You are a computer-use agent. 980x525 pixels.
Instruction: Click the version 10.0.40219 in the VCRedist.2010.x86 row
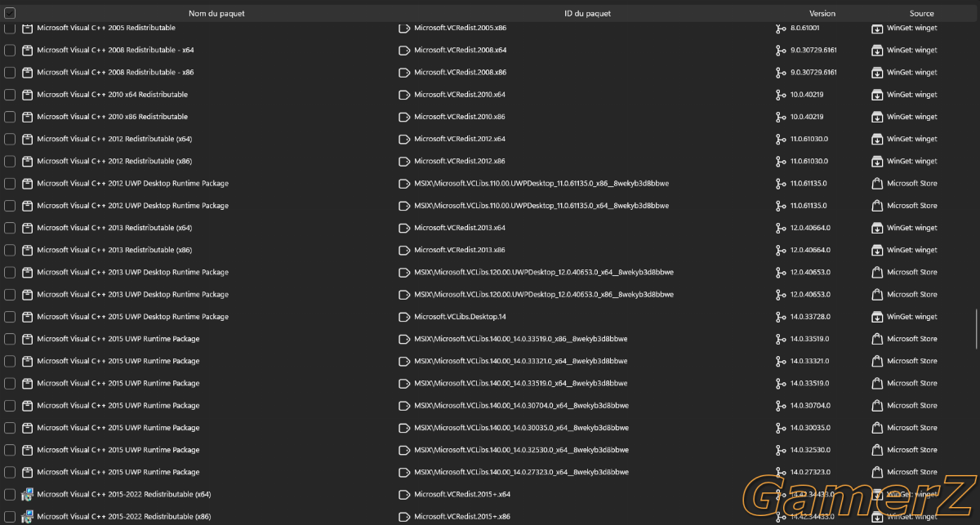click(x=807, y=117)
